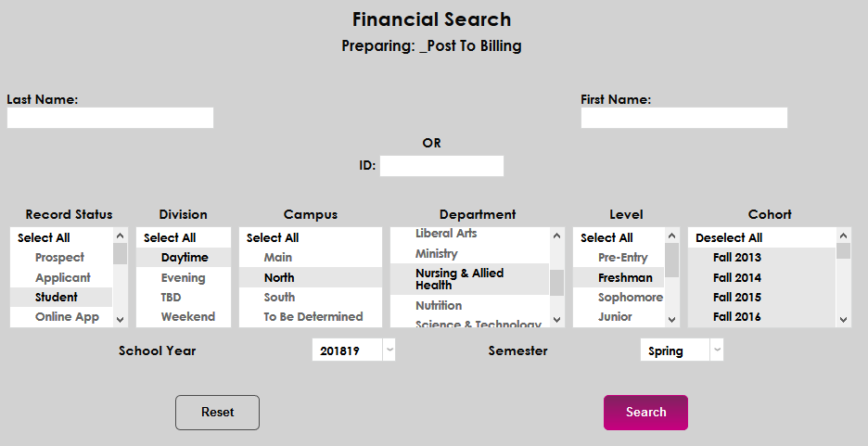Click Department list scroll up arrow
Image resolution: width=868 pixels, height=446 pixels.
pyautogui.click(x=556, y=236)
